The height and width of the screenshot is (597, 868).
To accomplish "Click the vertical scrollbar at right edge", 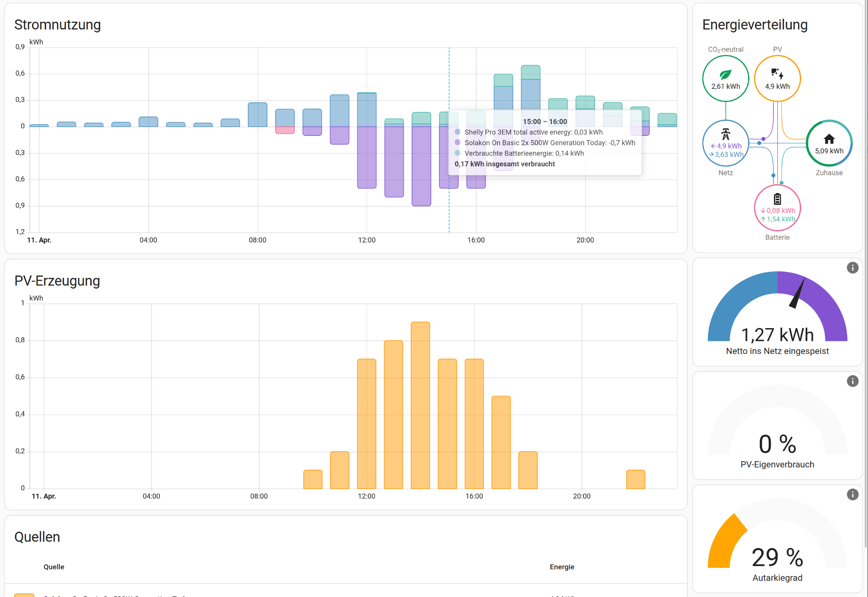I will point(866,273).
